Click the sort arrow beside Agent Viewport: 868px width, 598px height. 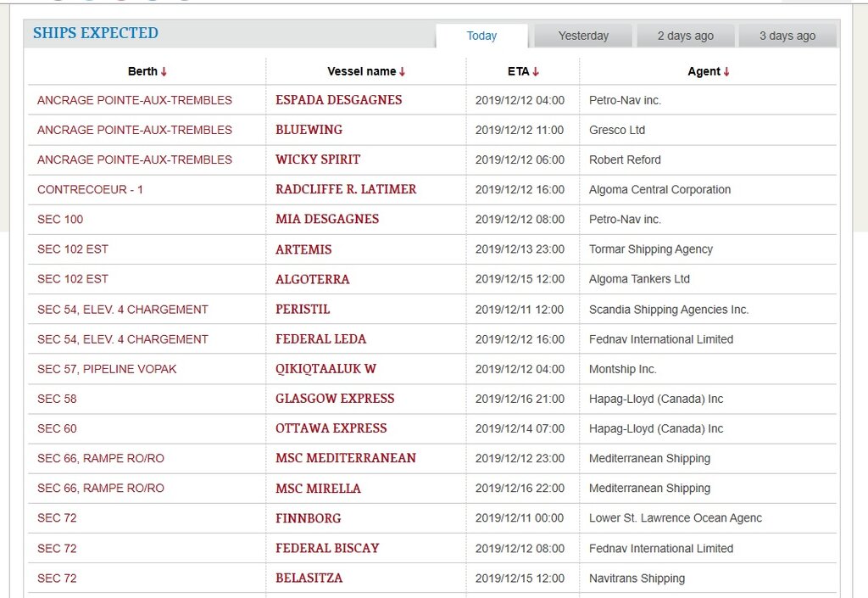pyautogui.click(x=726, y=72)
